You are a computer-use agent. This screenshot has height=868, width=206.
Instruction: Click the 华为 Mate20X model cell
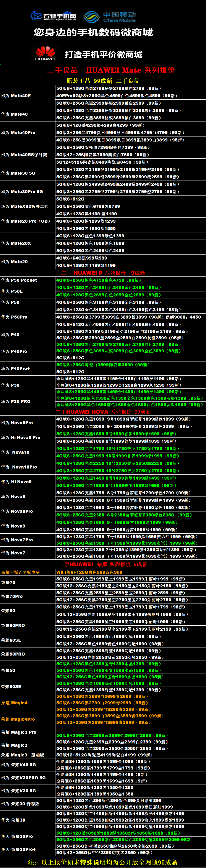click(x=28, y=243)
